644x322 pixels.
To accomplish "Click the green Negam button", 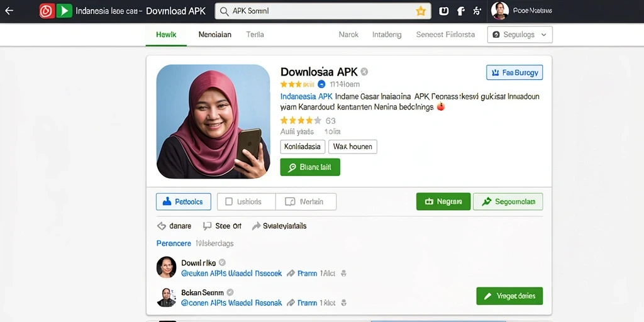I will click(443, 202).
